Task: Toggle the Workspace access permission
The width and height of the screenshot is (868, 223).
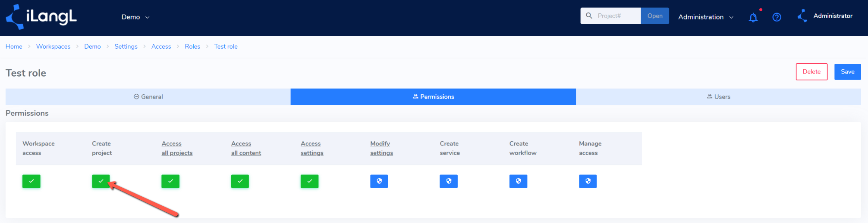Action: pos(31,181)
